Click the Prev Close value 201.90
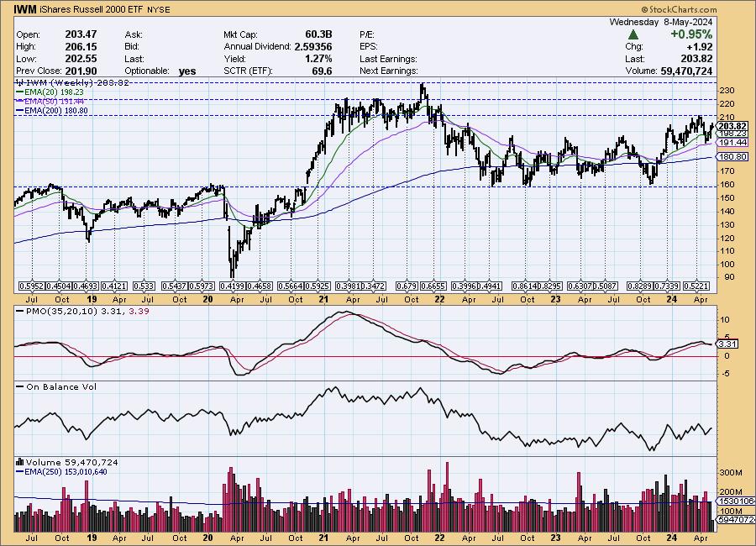Viewport: 756px width, 546px height. click(x=81, y=71)
